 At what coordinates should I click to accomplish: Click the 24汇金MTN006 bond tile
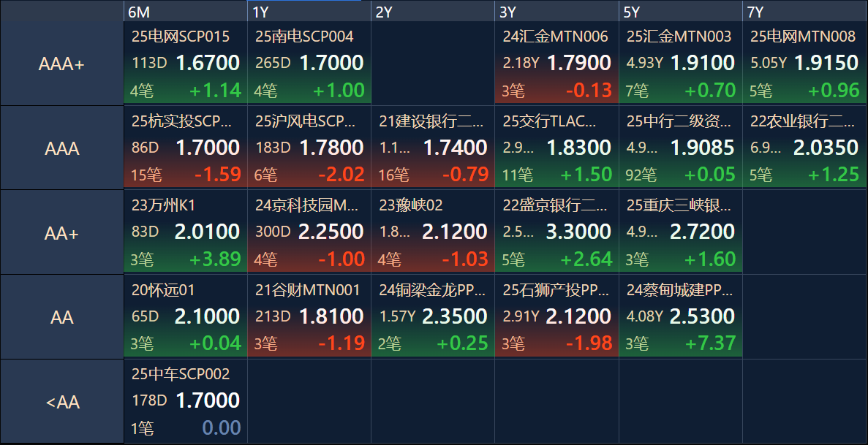point(556,63)
